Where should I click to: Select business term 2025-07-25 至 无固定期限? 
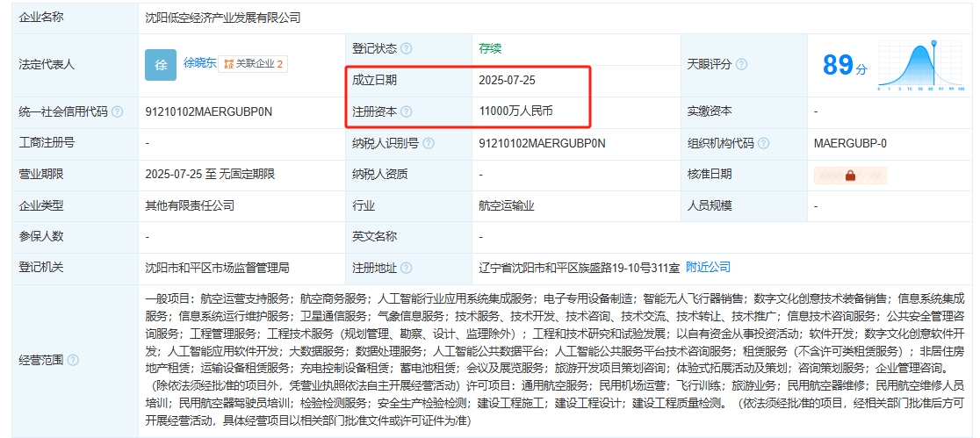coord(210,175)
